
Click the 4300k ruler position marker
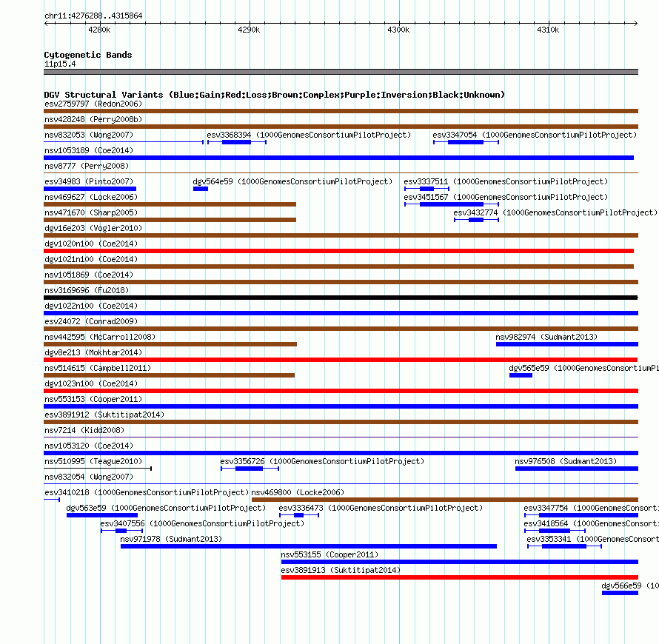pos(398,30)
